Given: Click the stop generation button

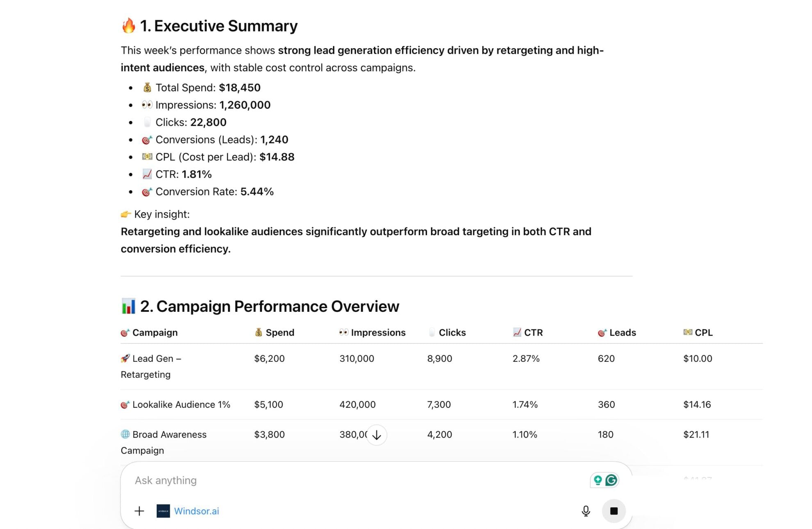Looking at the screenshot, I should [614, 511].
